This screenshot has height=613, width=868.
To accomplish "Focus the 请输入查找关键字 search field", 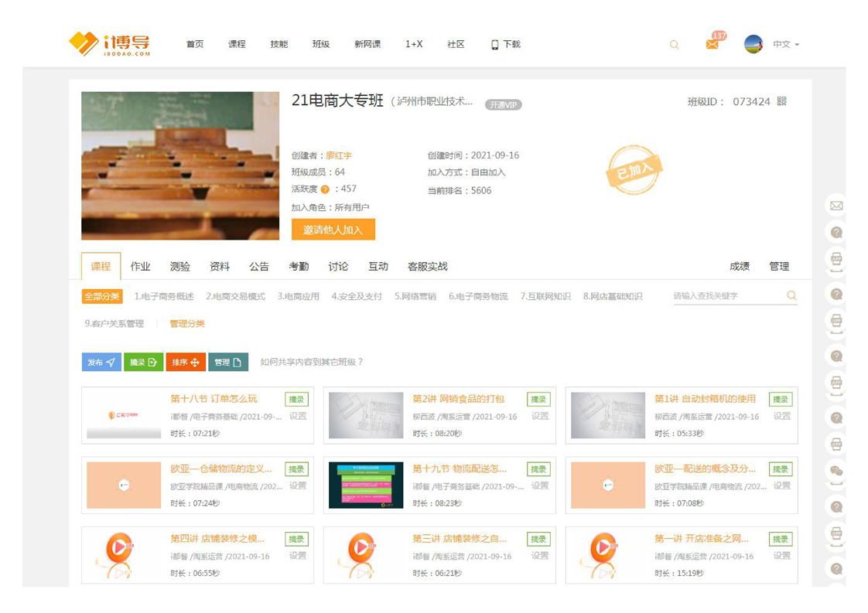I will [x=727, y=296].
